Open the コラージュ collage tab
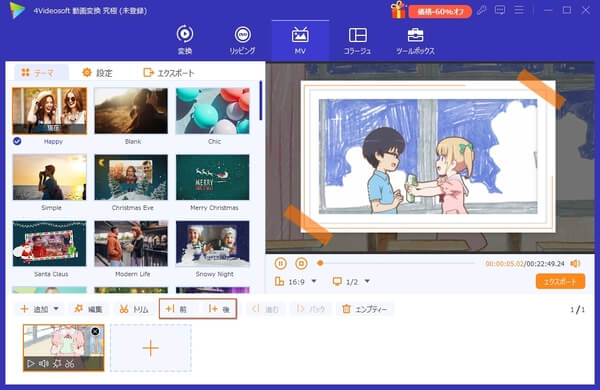Image resolution: width=600 pixels, height=390 pixels. point(357,40)
